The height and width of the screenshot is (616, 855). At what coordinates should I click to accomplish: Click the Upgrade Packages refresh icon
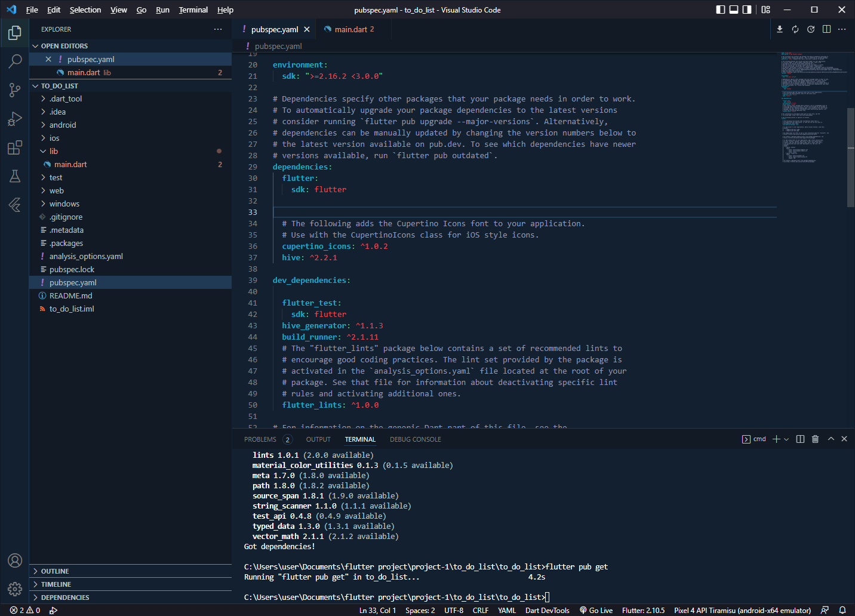click(795, 29)
